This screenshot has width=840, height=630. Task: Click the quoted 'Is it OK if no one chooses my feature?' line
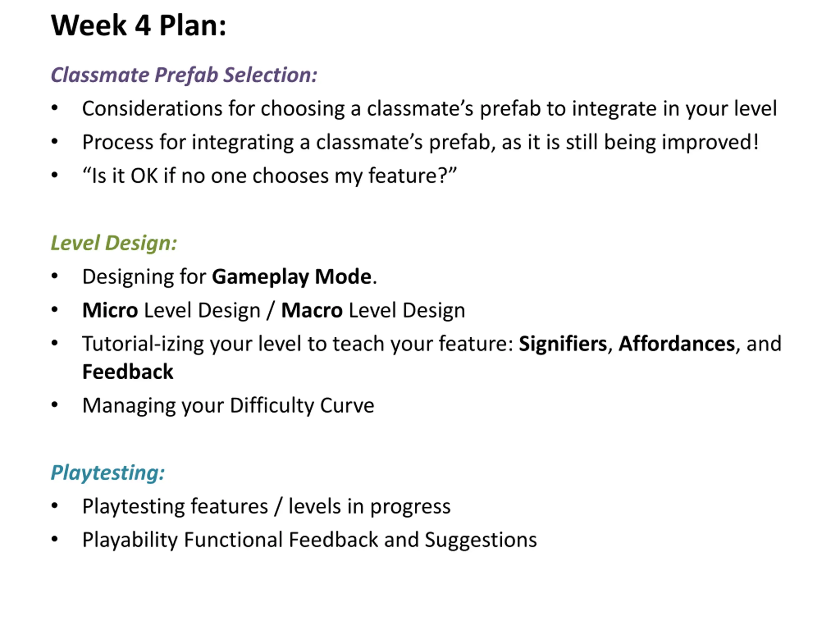click(x=270, y=176)
